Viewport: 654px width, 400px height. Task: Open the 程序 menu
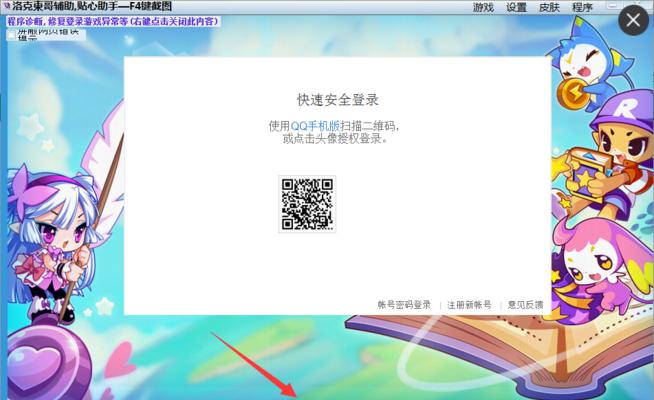(x=583, y=7)
